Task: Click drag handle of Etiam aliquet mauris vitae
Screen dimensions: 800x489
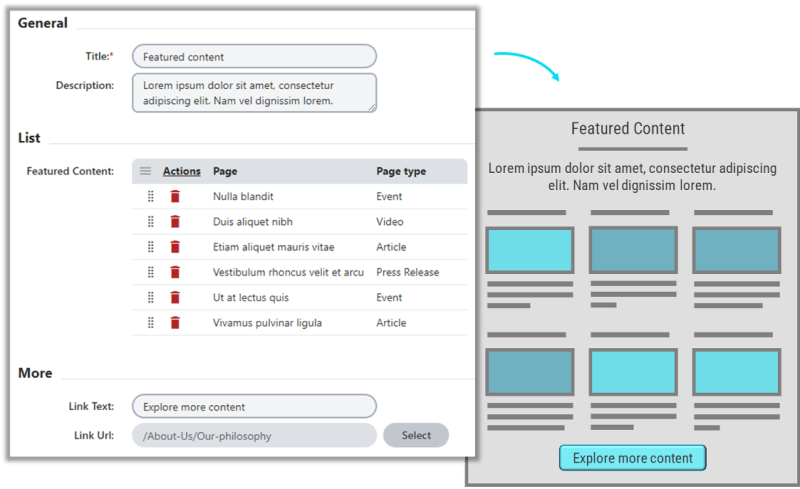Action: coord(151,247)
